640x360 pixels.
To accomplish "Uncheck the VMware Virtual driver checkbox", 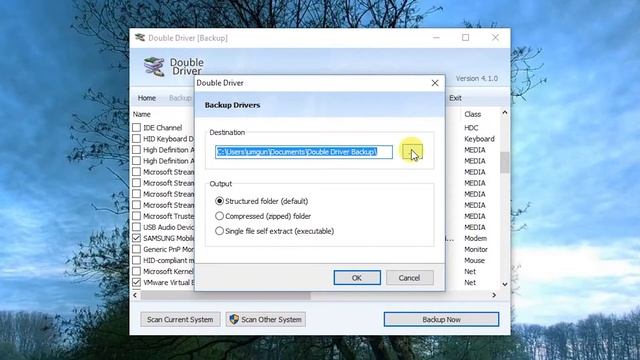I will 136,282.
